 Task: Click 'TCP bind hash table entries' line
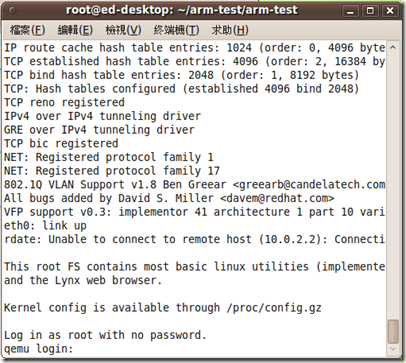point(182,75)
